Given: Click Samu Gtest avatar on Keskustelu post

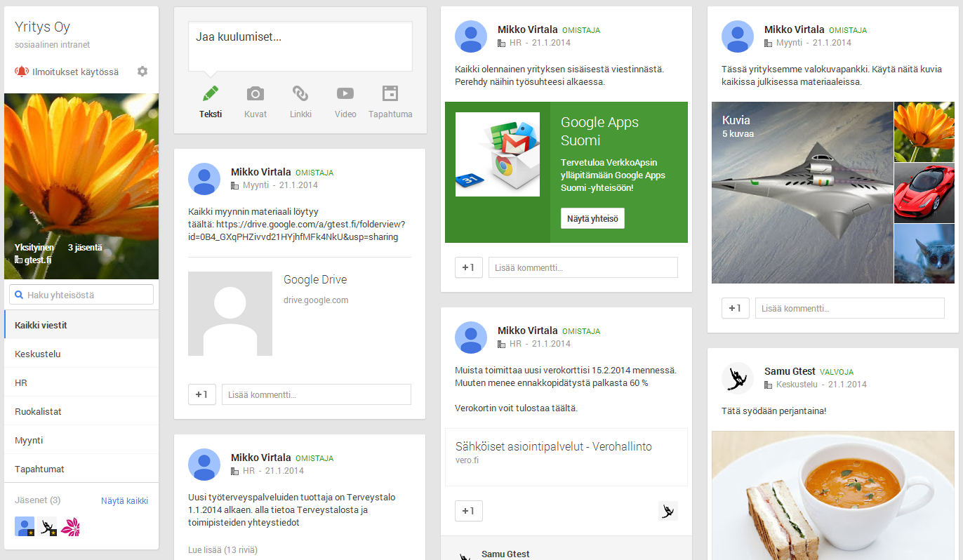Looking at the screenshot, I should tap(737, 378).
